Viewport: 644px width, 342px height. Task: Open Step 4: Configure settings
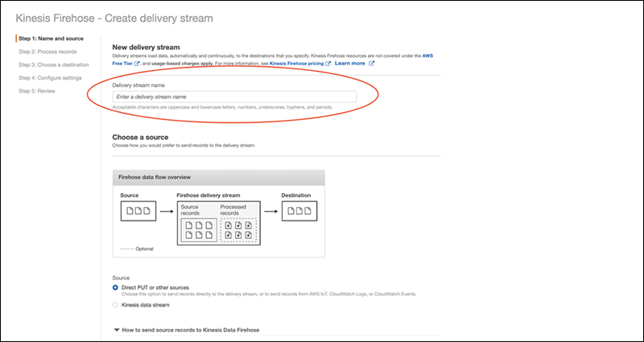coord(52,77)
